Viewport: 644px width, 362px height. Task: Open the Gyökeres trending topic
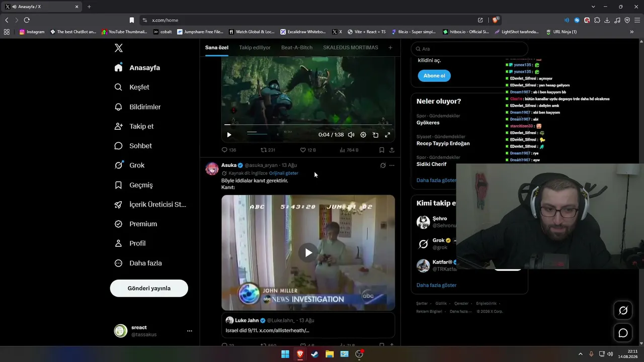tap(428, 123)
